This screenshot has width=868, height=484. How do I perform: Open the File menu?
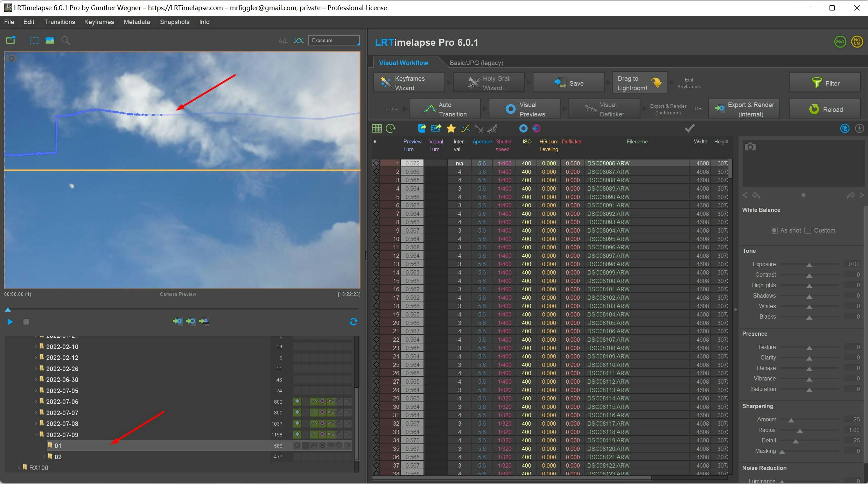[9, 22]
